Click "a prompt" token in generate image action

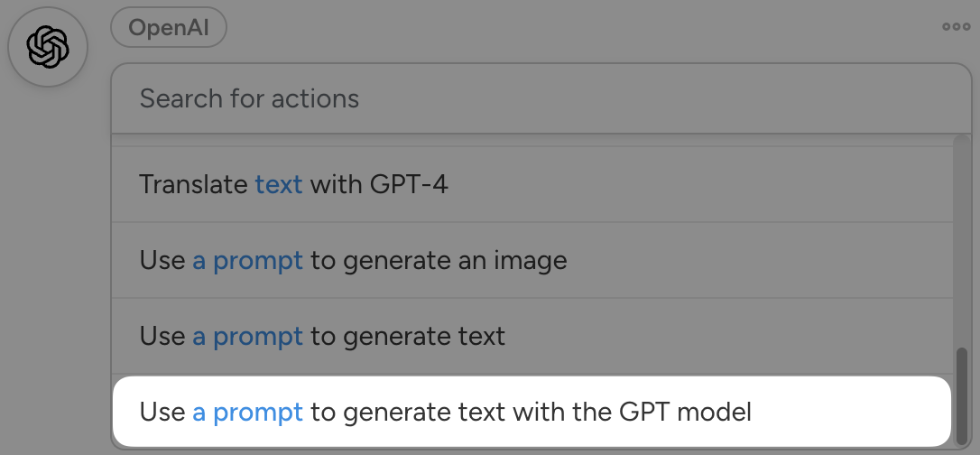click(248, 261)
